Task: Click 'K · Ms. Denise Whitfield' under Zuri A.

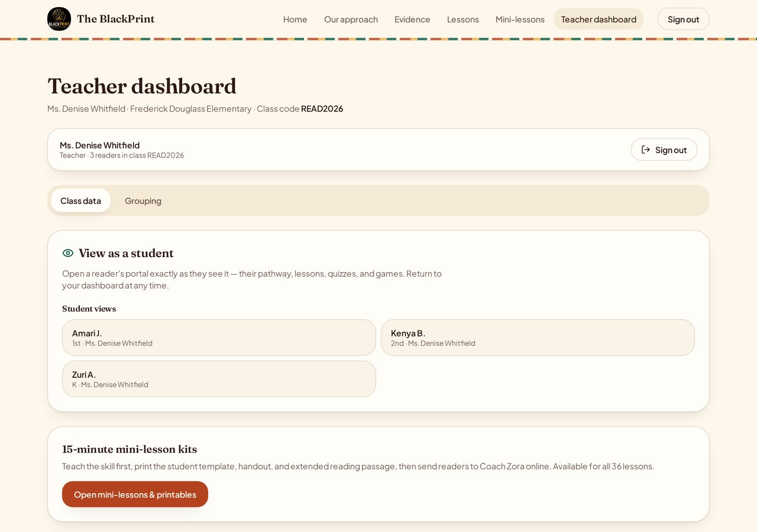Action: [110, 384]
